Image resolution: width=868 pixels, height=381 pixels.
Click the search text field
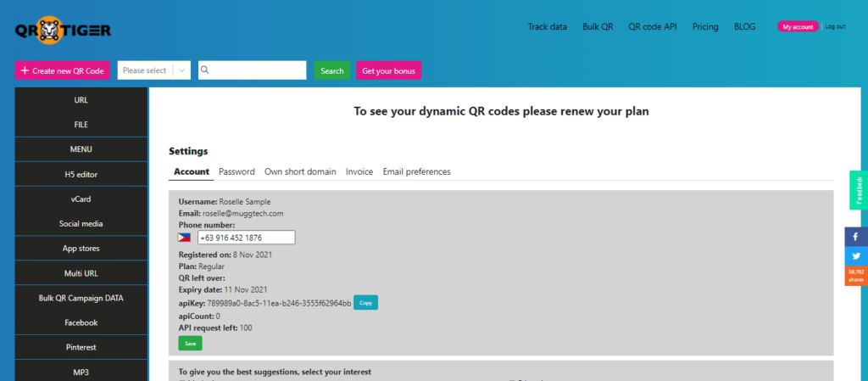(x=253, y=70)
